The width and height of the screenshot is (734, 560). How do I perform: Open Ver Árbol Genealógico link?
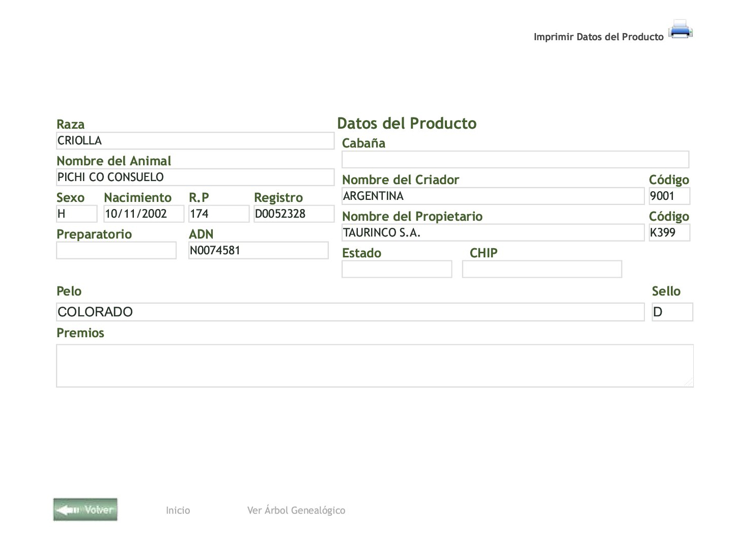point(296,510)
